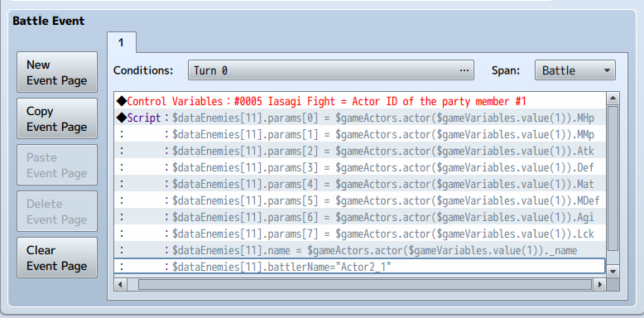Image resolution: width=644 pixels, height=318 pixels.
Task: Click the horizontal scrollbar right arrow
Action: (x=599, y=284)
